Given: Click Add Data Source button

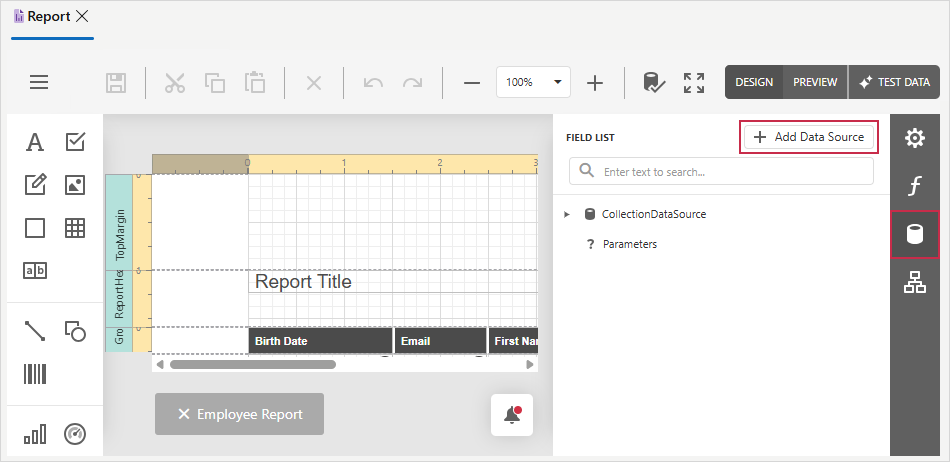Looking at the screenshot, I should [809, 137].
